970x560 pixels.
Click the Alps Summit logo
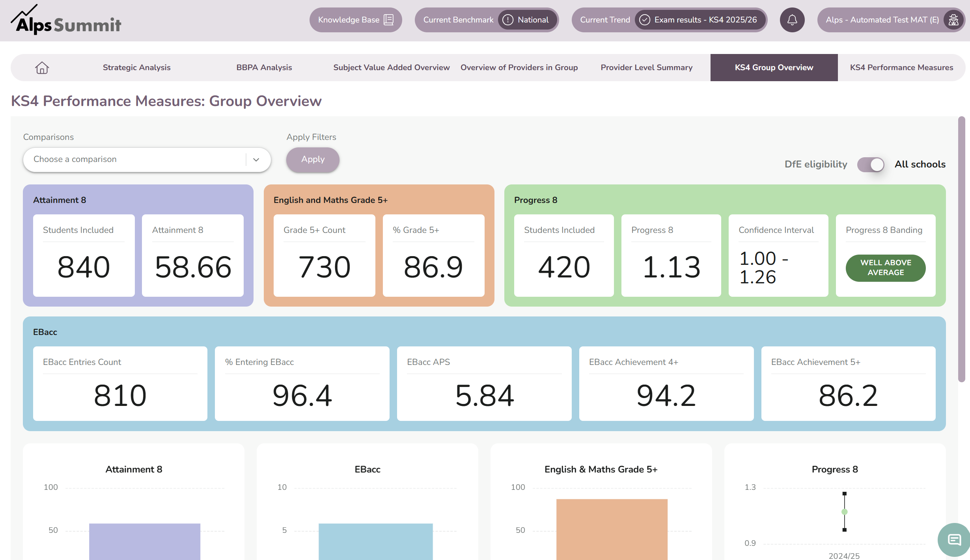[x=66, y=20]
